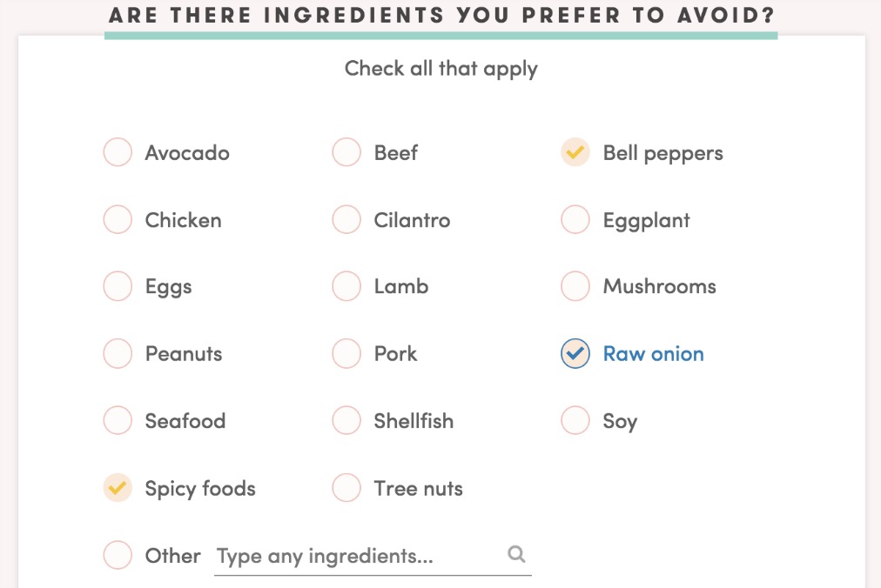Check the Tree nuts option
881x588 pixels.
(346, 488)
